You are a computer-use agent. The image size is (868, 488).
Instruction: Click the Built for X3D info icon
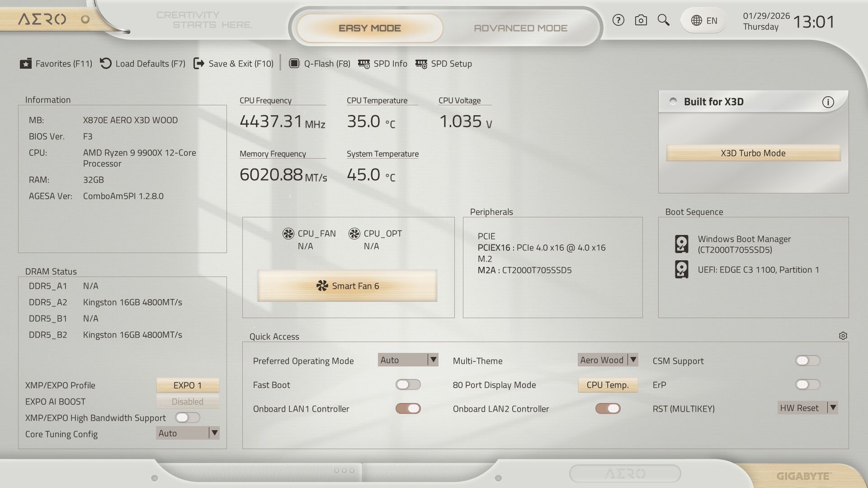828,102
